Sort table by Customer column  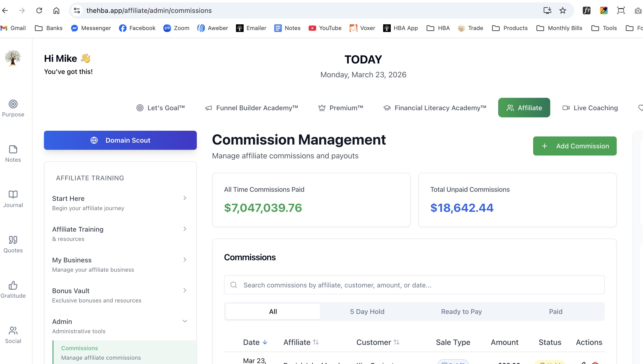pos(378,342)
